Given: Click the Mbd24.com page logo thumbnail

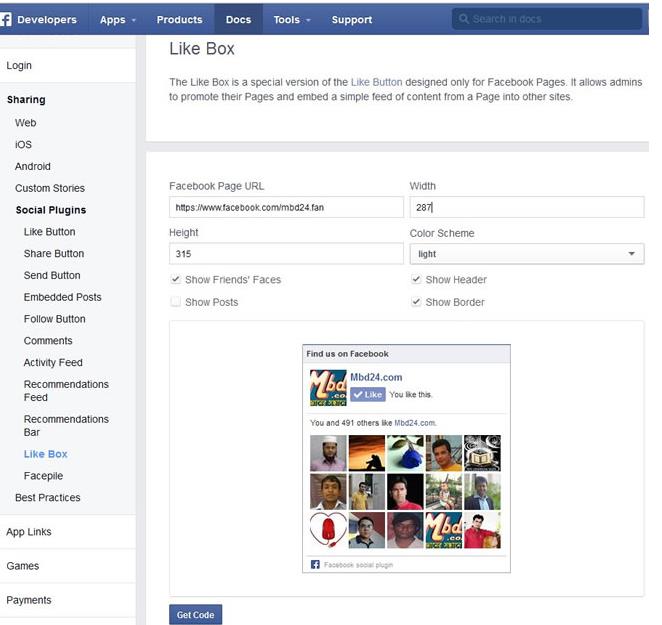Looking at the screenshot, I should tap(328, 388).
